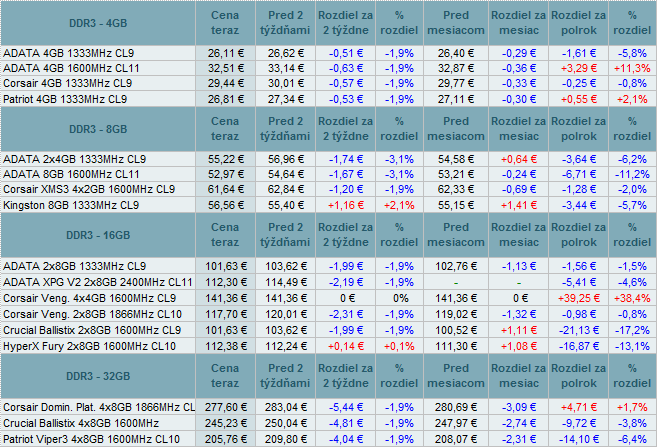
Task: Click the -16,87 € half-year difference value
Action: point(579,346)
